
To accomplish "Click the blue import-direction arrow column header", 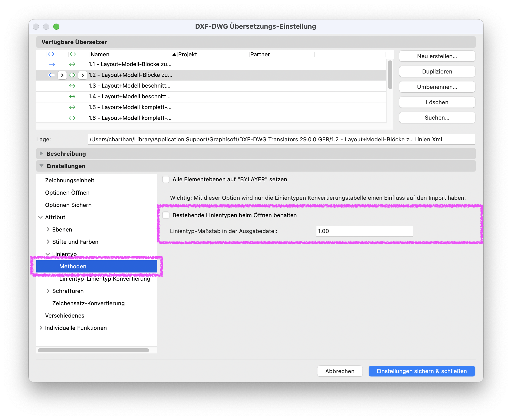I will [51, 54].
